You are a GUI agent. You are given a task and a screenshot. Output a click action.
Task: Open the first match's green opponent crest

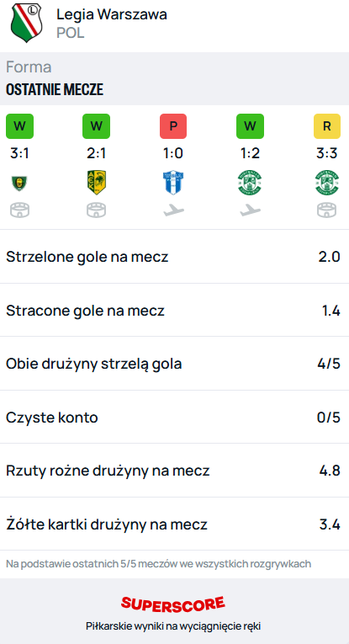(x=19, y=183)
